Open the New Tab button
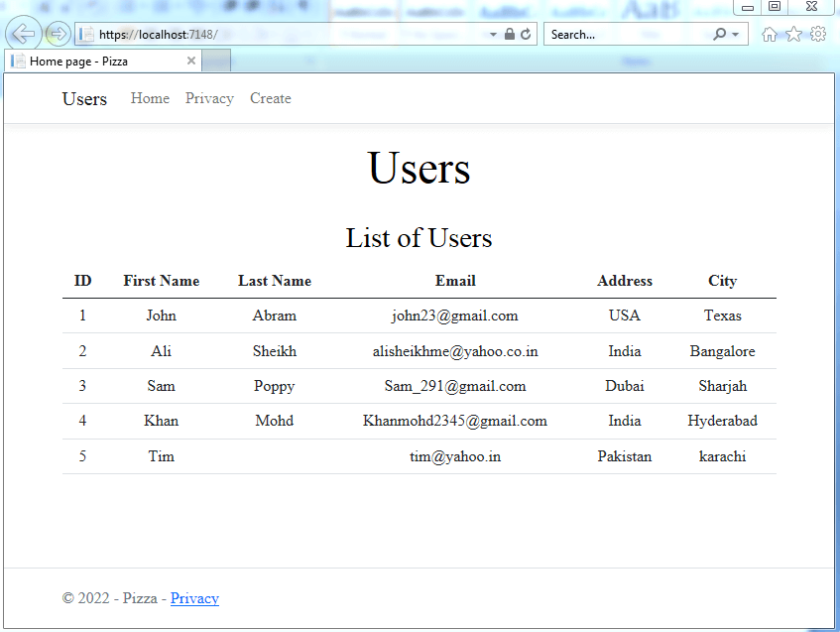840x632 pixels. pos(216,60)
